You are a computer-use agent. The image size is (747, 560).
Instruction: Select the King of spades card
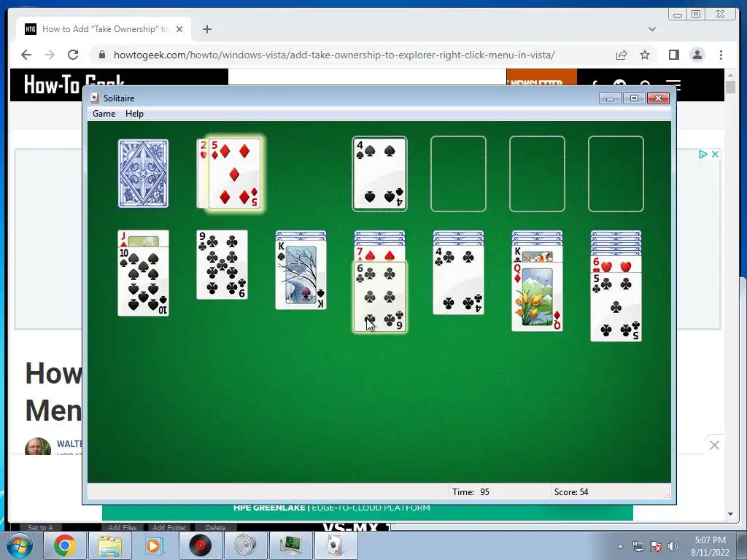coord(301,275)
